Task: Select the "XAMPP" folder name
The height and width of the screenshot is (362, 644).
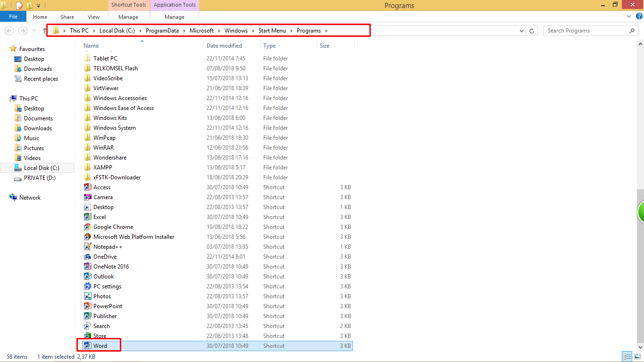Action: click(x=103, y=168)
